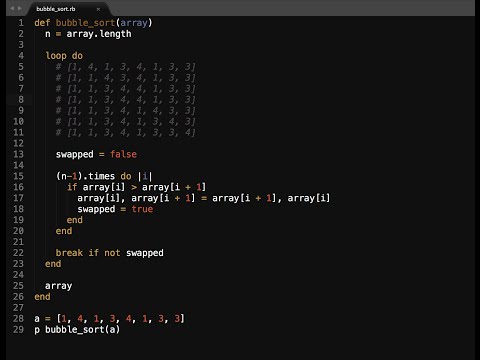The width and height of the screenshot is (480, 360).
Task: Click the 'loop do' line
Action: coord(64,56)
